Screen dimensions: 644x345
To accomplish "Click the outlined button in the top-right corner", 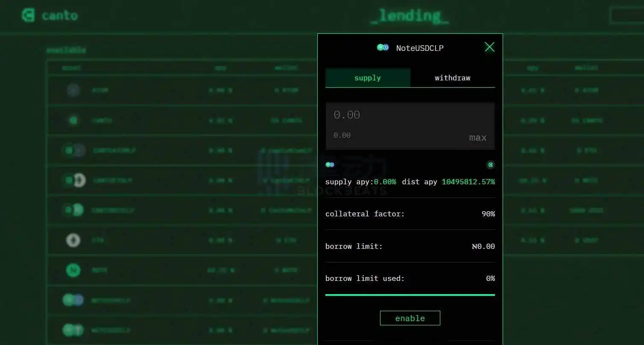I will click(626, 15).
